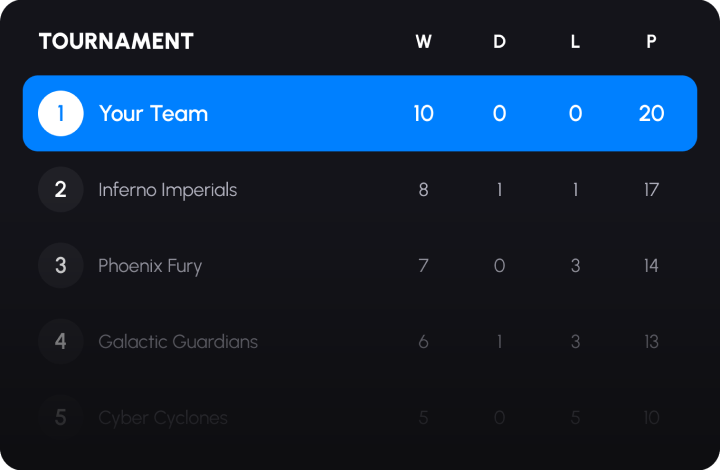Sort by the L column header
Viewport: 720px width, 470px height.
click(575, 42)
